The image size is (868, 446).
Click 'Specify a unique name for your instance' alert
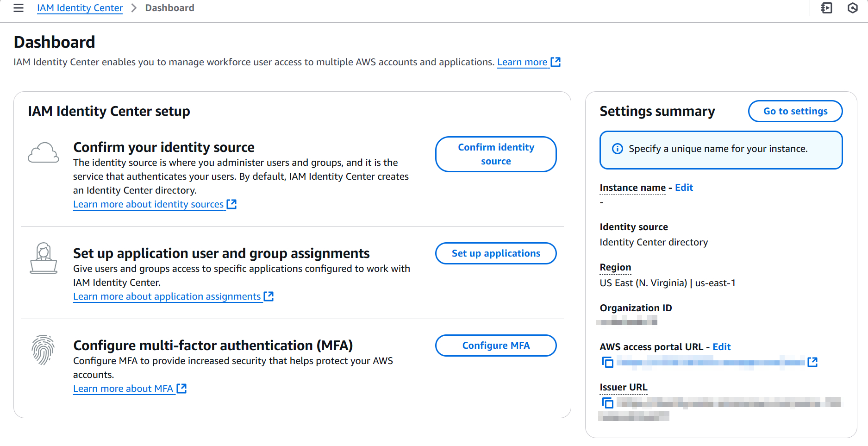click(x=721, y=150)
